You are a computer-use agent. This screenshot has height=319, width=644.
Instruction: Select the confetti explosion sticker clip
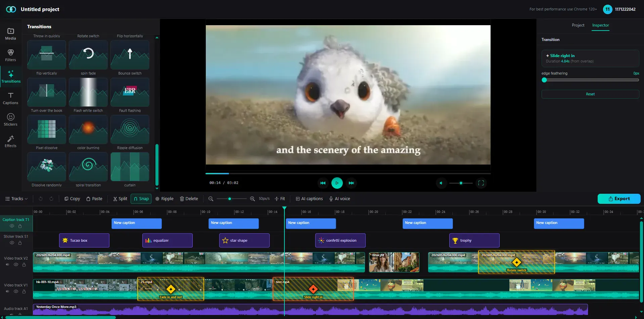[340, 240]
